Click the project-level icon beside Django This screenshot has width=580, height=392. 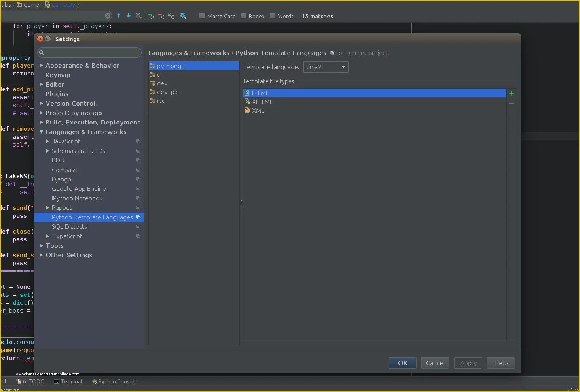point(138,179)
